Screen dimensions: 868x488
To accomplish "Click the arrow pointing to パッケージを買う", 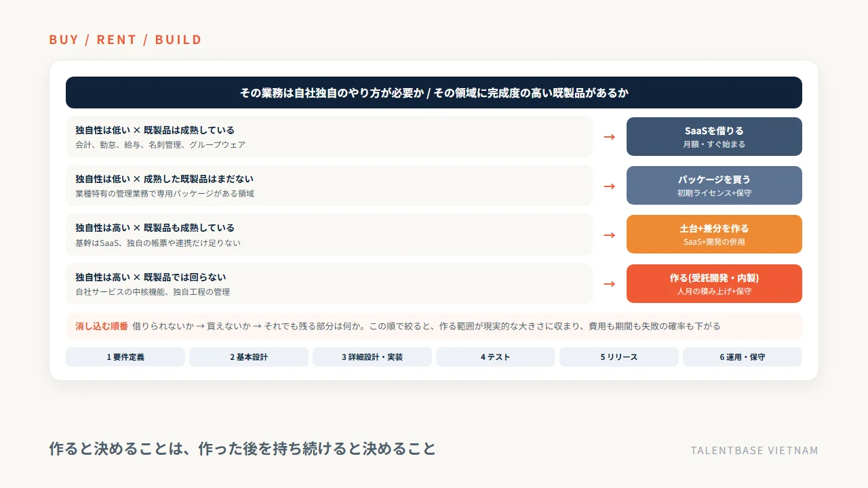I will [610, 186].
